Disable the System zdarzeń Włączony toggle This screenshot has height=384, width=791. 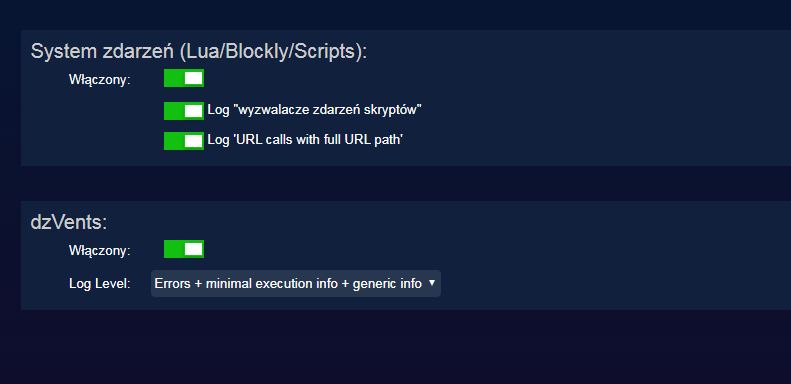(184, 78)
